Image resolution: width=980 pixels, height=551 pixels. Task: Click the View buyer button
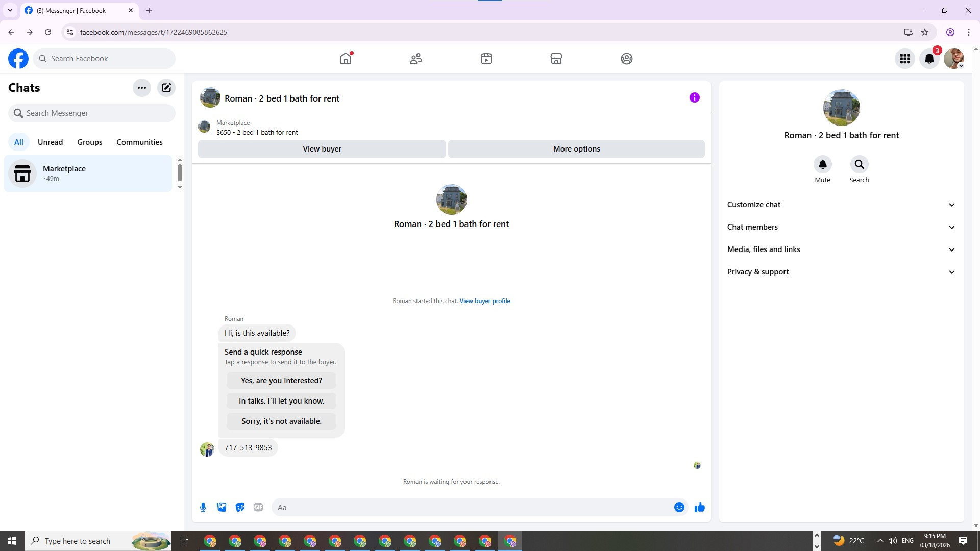pos(322,149)
